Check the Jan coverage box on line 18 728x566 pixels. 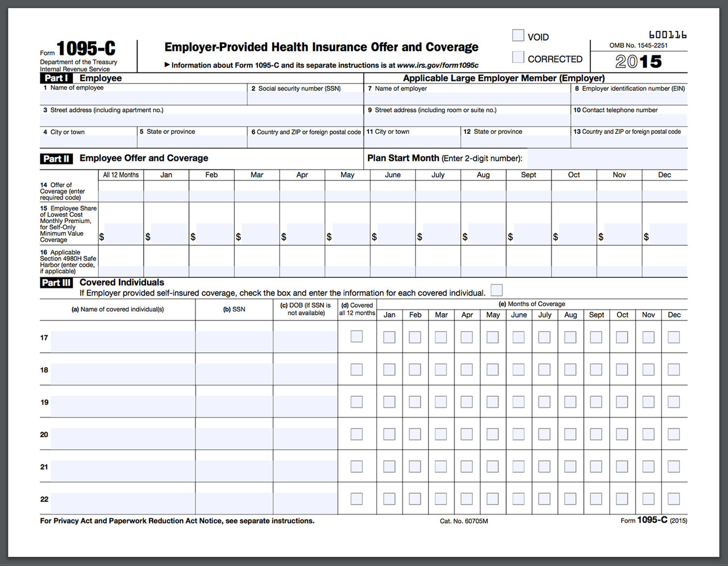[x=389, y=369]
